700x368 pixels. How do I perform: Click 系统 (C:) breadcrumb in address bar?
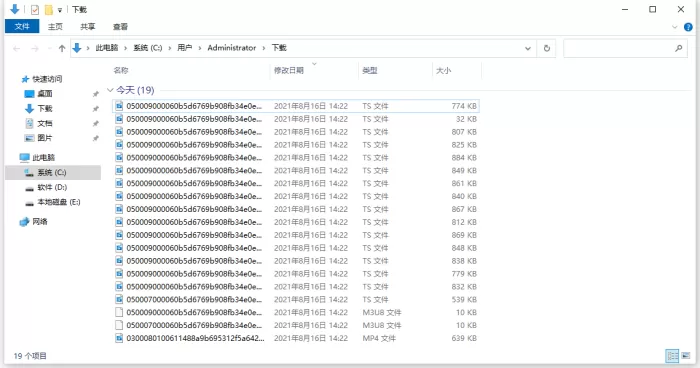click(148, 48)
